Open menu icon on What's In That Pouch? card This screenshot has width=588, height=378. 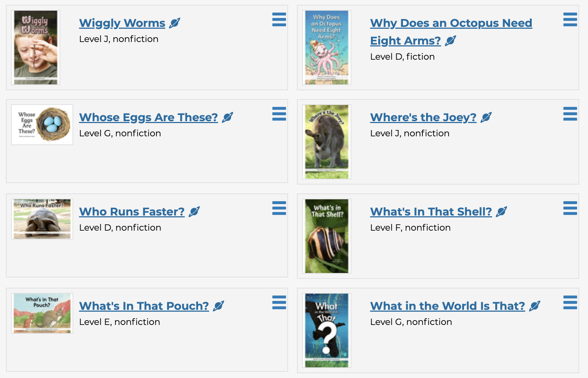[x=279, y=302]
